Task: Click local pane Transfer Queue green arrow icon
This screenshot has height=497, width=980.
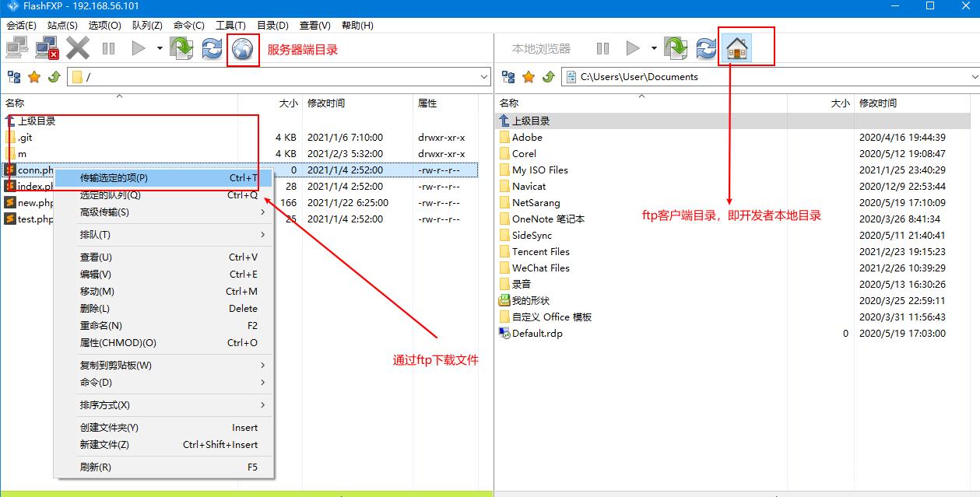Action: click(x=676, y=49)
